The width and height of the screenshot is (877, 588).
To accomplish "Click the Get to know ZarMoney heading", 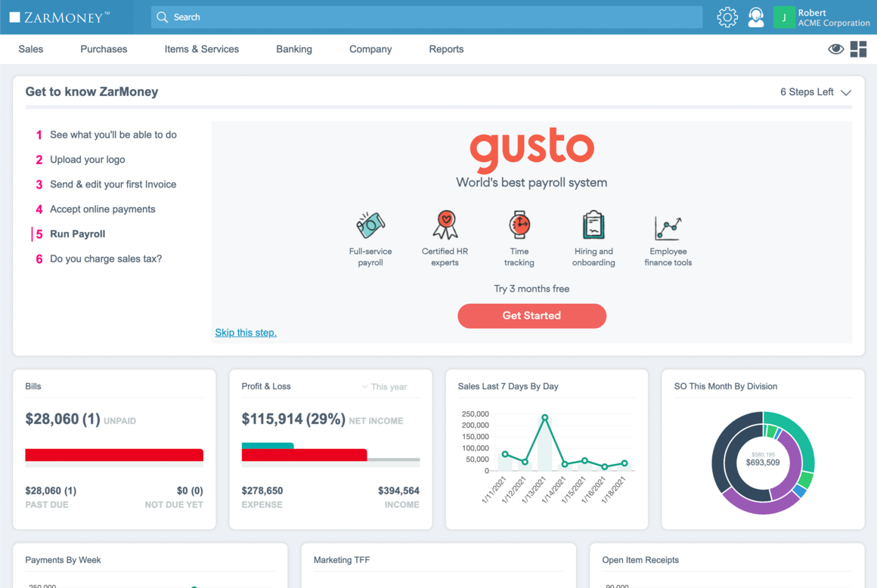I will click(91, 91).
